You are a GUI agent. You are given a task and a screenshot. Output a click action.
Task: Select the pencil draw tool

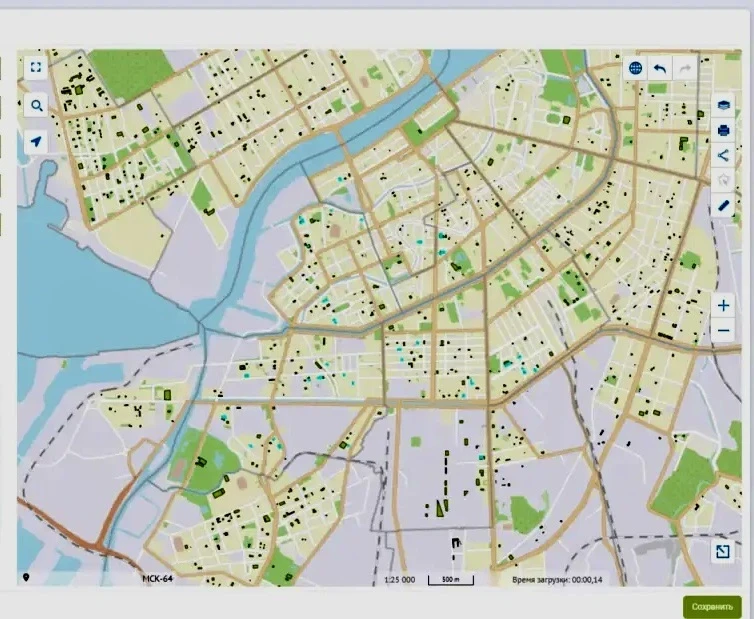point(723,206)
